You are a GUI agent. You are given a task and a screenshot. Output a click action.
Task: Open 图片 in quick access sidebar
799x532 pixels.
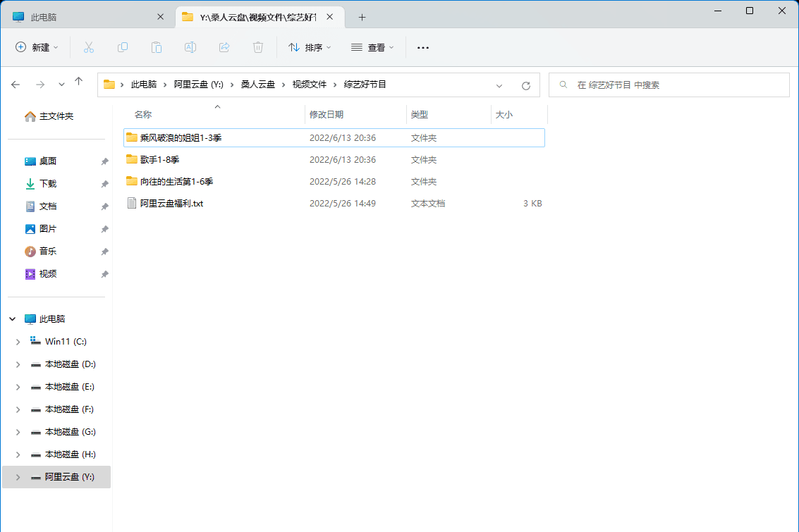click(48, 228)
